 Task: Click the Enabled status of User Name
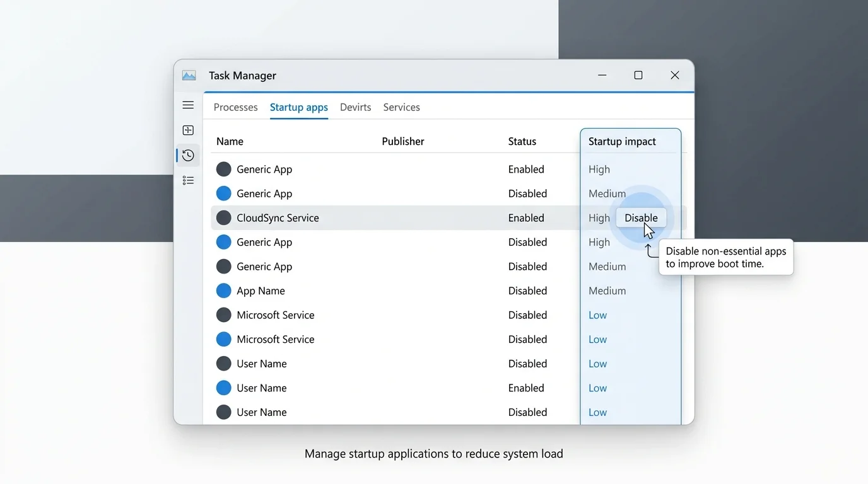[526, 388]
